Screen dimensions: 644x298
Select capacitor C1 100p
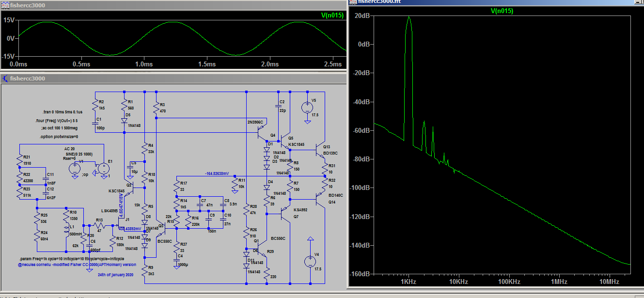tap(94, 123)
